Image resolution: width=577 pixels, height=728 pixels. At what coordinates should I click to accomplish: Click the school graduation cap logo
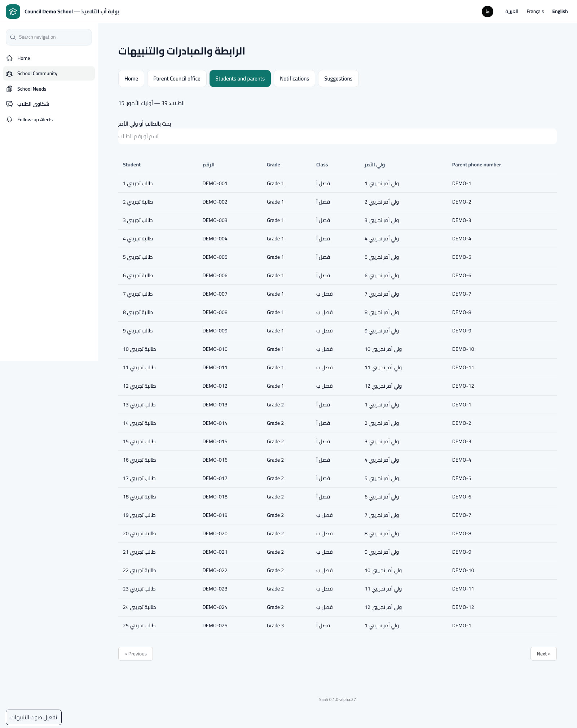pos(13,12)
